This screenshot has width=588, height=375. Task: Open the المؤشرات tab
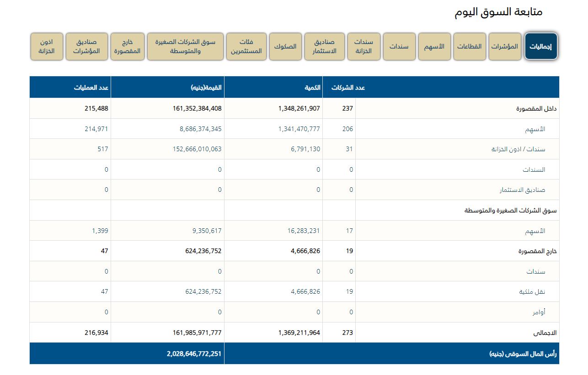(x=505, y=47)
